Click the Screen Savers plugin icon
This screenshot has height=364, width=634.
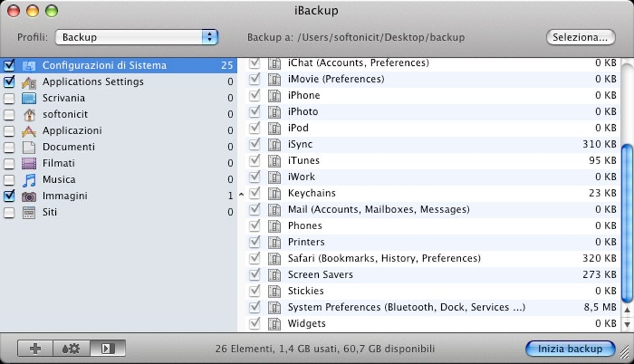coord(274,275)
